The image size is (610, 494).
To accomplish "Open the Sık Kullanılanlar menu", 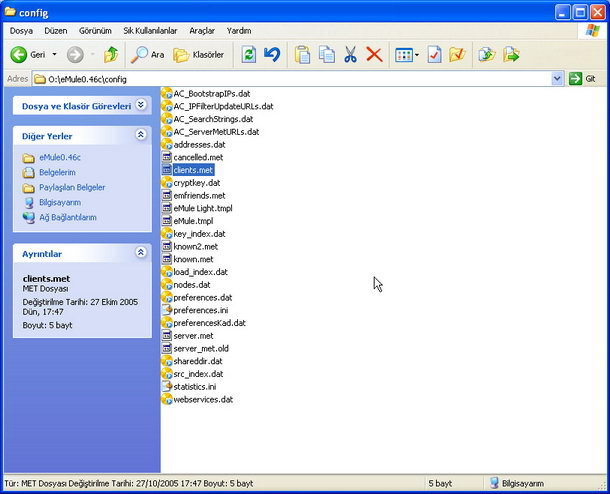I will tap(150, 31).
